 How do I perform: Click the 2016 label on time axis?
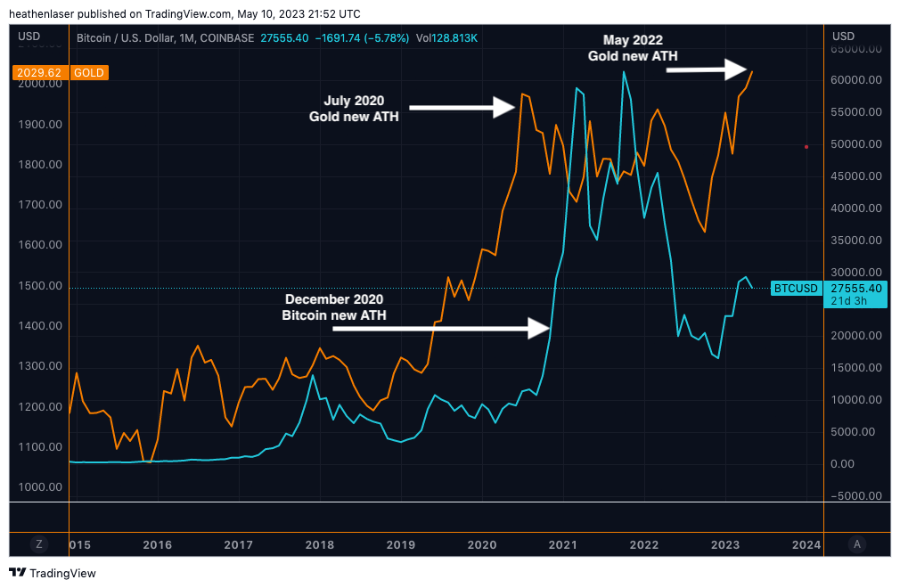(x=157, y=544)
